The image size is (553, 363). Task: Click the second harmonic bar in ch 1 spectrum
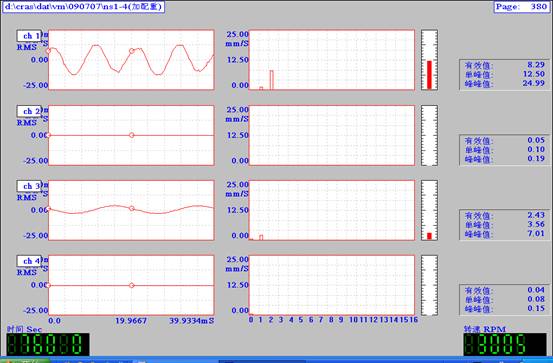[x=272, y=80]
